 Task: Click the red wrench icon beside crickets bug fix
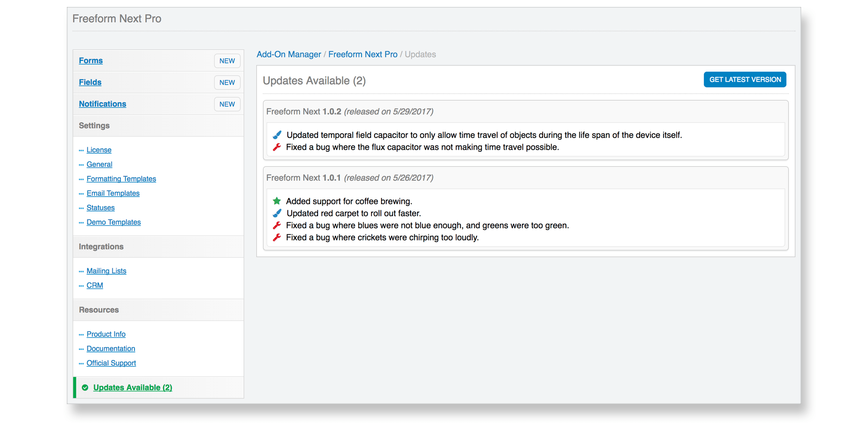coord(277,237)
